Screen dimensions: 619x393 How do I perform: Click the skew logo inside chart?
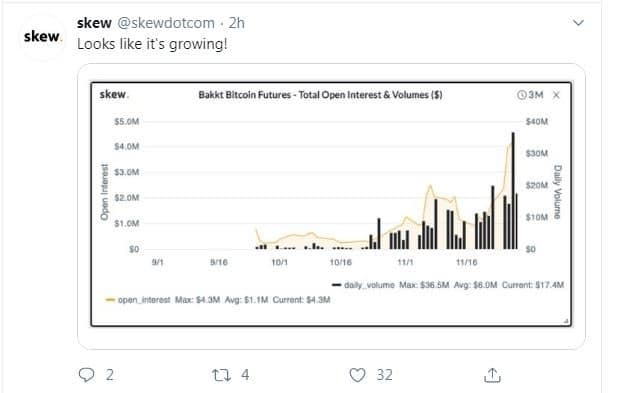pos(114,95)
